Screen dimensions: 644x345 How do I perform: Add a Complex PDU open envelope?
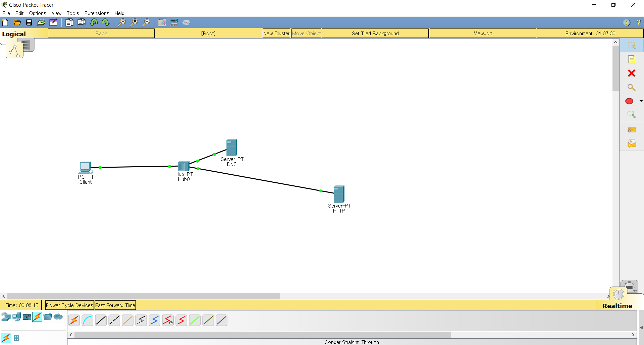[632, 144]
